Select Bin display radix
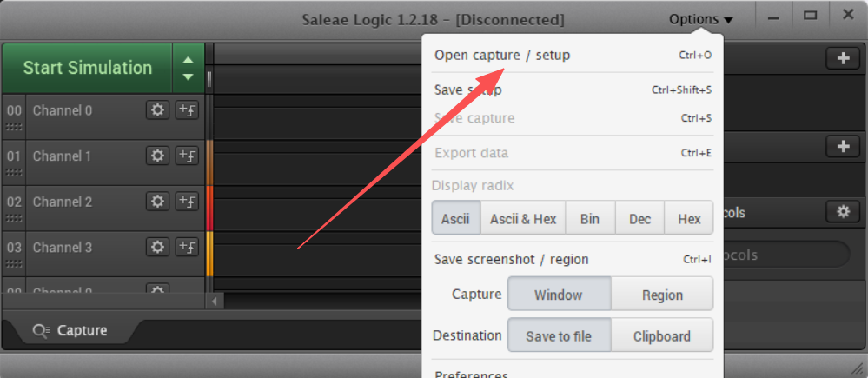The width and height of the screenshot is (868, 378). click(590, 219)
